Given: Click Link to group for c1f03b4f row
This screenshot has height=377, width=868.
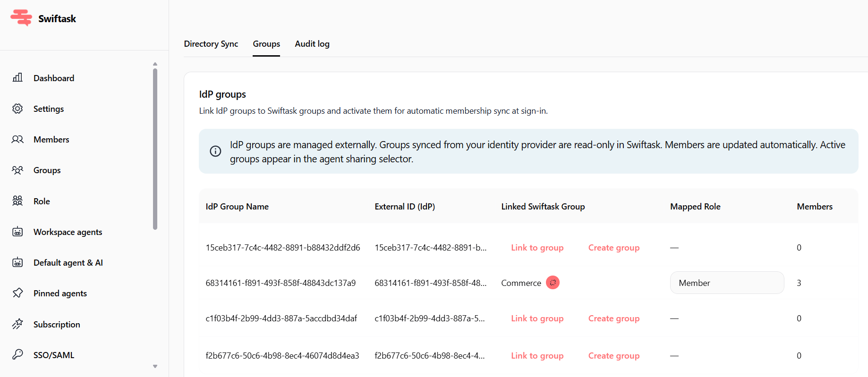Looking at the screenshot, I should [537, 318].
